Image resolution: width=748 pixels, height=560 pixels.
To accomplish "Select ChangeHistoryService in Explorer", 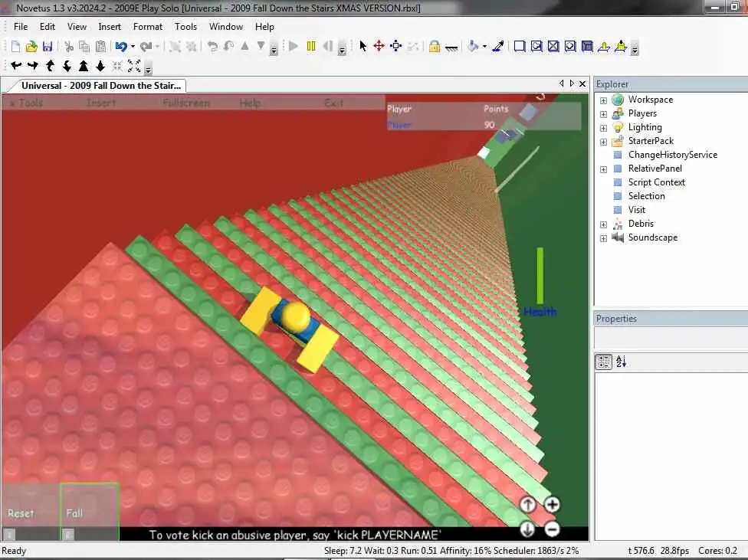I will 672,155.
